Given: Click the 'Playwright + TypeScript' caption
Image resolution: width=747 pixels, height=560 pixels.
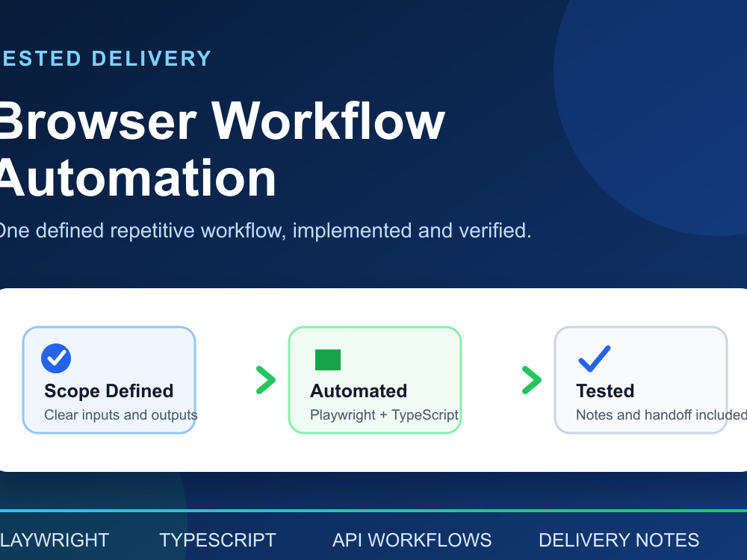Looking at the screenshot, I should [384, 414].
